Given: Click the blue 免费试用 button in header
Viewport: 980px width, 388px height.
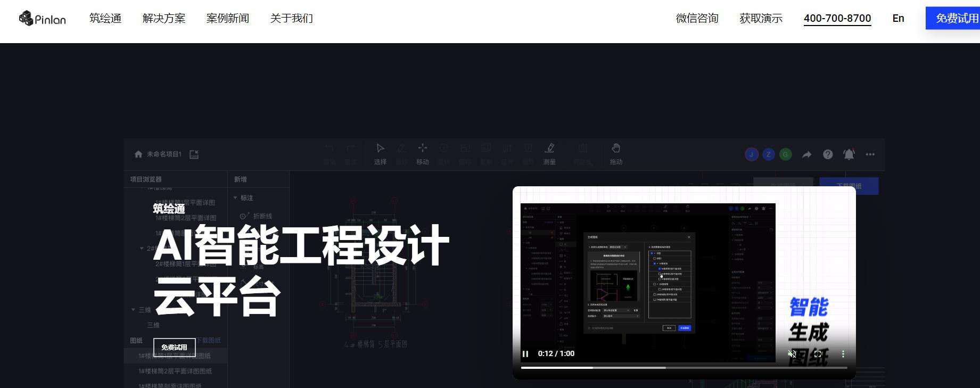Looking at the screenshot, I should point(953,19).
